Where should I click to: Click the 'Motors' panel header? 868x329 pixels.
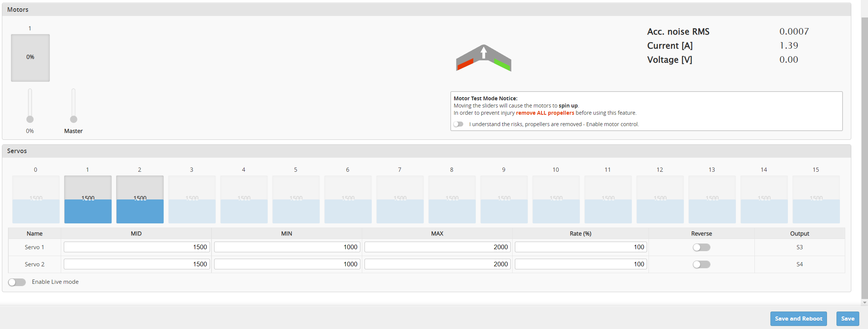point(426,9)
